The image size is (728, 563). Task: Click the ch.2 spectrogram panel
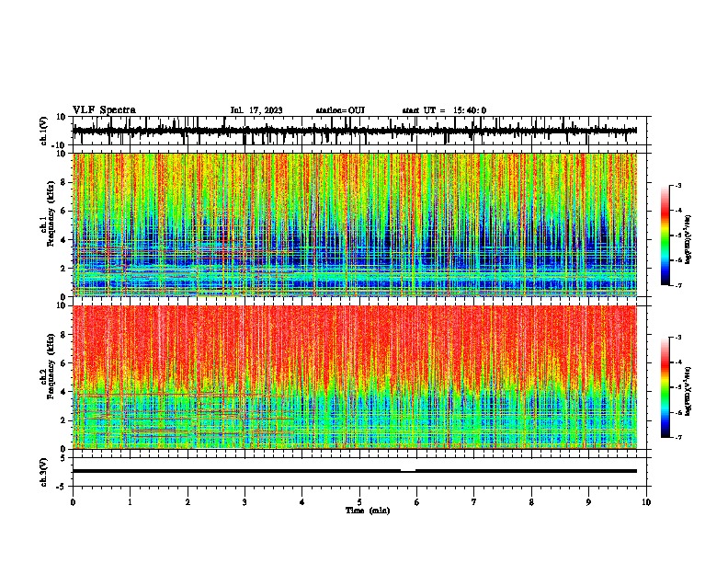[355, 377]
